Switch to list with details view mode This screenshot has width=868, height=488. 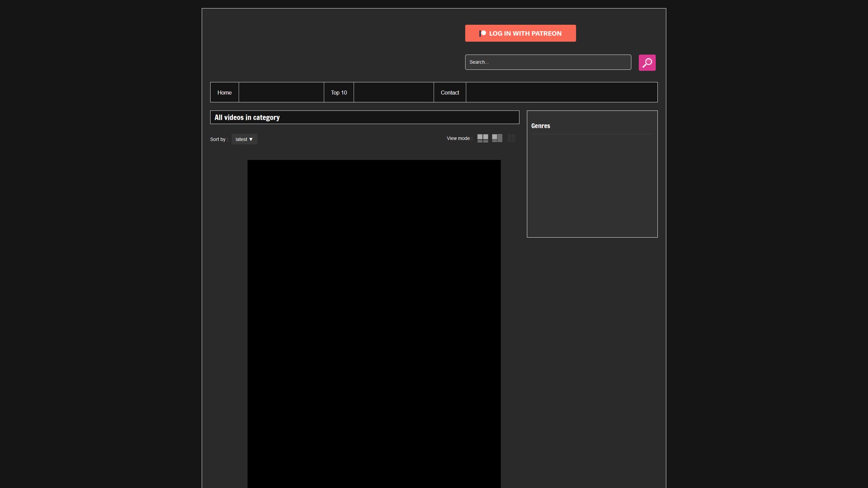[x=497, y=138]
